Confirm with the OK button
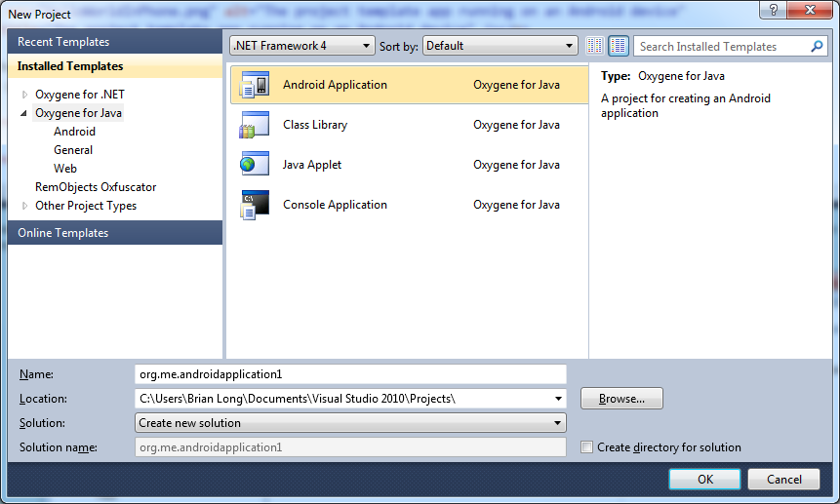This screenshot has width=840, height=504. pyautogui.click(x=705, y=480)
